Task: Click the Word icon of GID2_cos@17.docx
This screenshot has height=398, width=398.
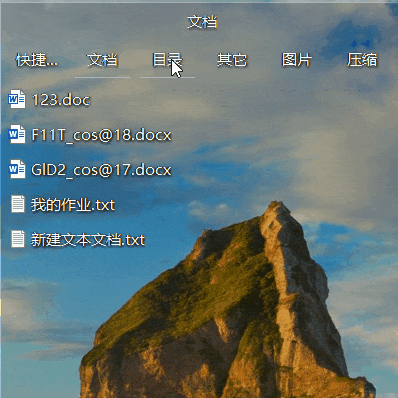Action: (x=17, y=169)
